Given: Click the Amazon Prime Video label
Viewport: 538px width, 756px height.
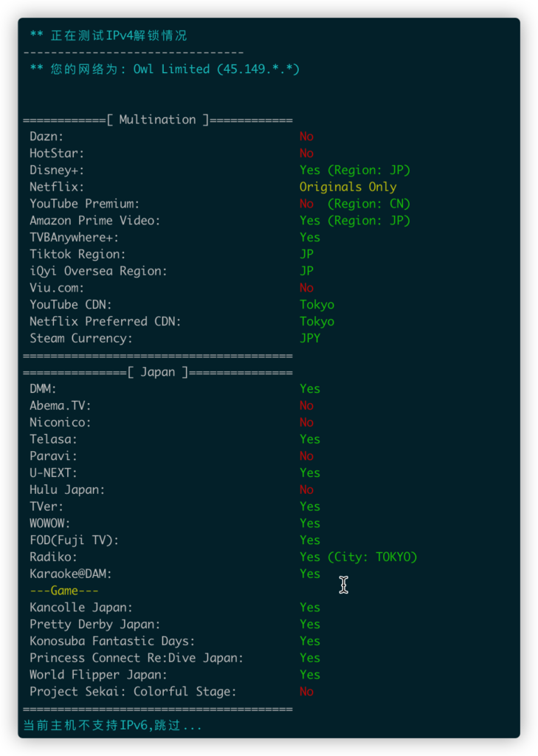Looking at the screenshot, I should [95, 221].
